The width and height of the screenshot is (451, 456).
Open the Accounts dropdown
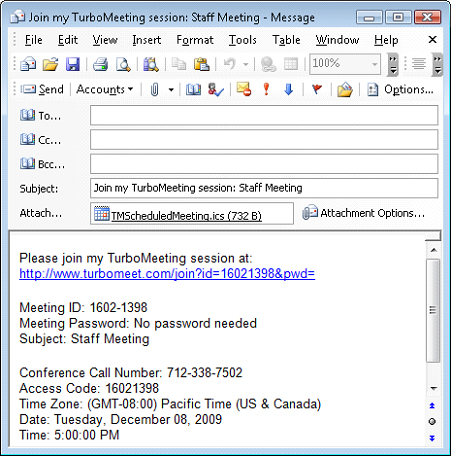104,89
